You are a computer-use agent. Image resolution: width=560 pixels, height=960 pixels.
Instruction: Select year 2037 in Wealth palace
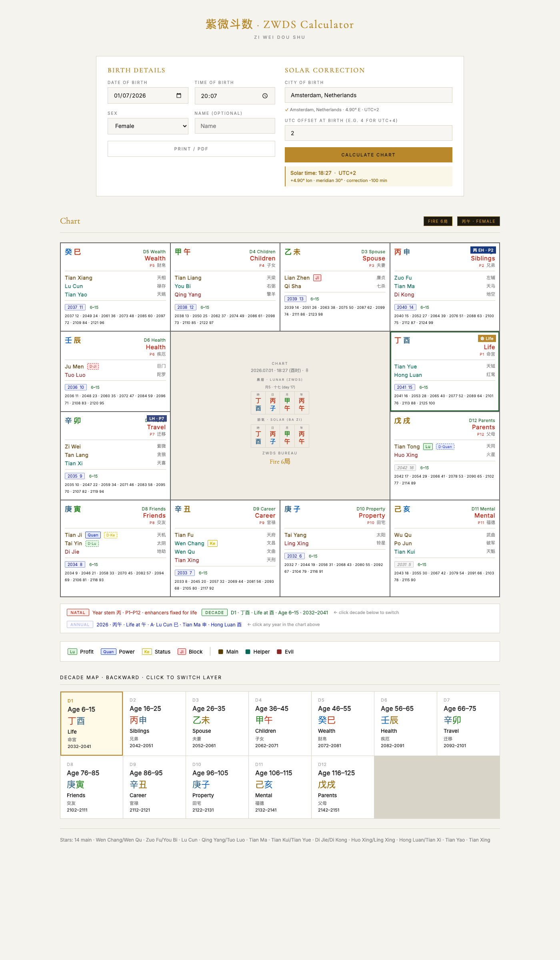[75, 307]
